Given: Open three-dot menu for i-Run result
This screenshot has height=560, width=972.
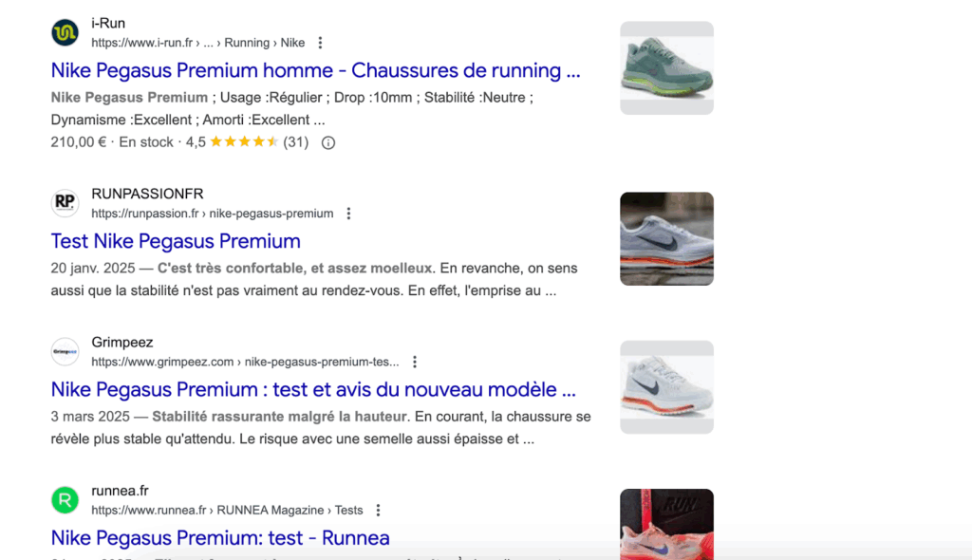Looking at the screenshot, I should 320,43.
